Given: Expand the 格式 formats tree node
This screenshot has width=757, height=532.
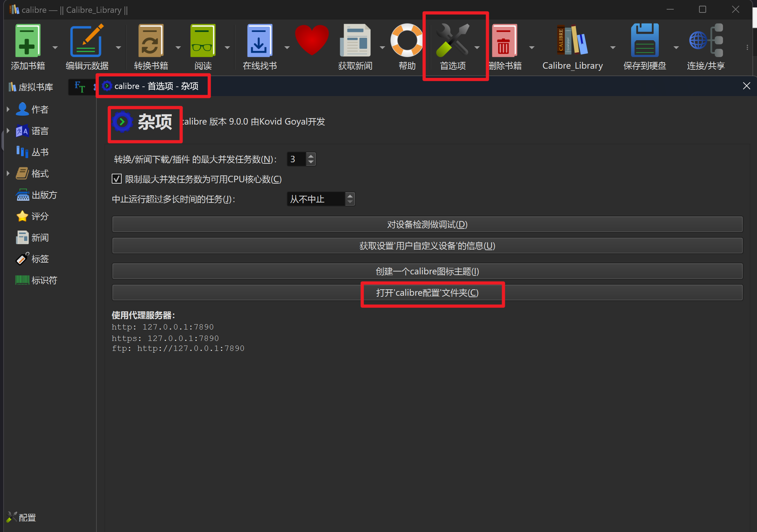Looking at the screenshot, I should pos(8,173).
